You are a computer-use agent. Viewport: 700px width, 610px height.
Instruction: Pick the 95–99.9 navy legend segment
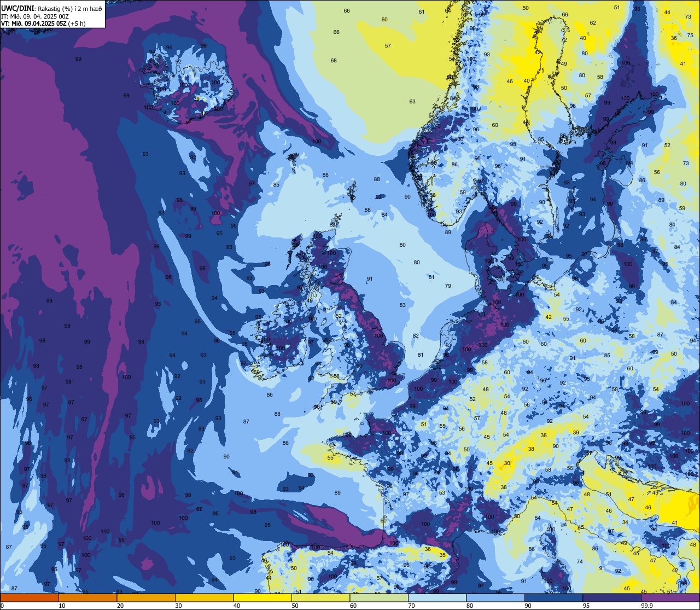click(612, 597)
